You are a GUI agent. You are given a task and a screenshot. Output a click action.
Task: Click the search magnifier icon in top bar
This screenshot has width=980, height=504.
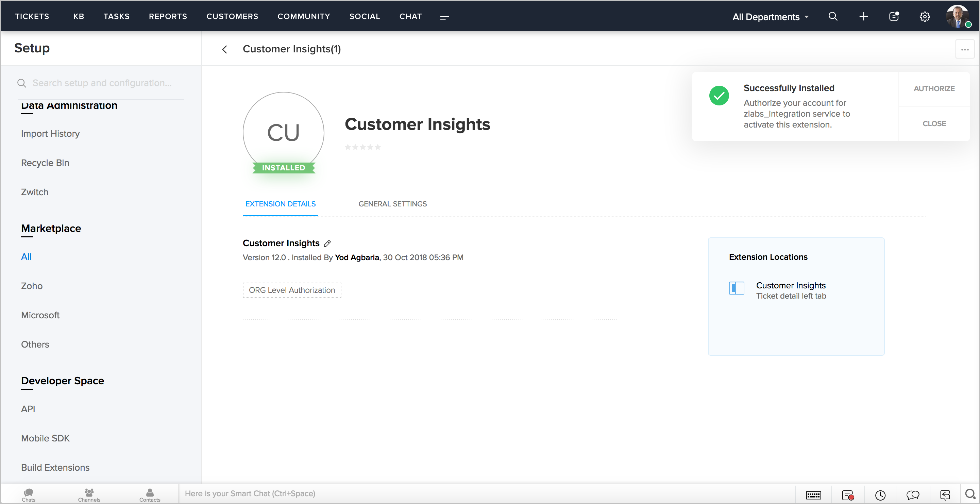pyautogui.click(x=833, y=16)
